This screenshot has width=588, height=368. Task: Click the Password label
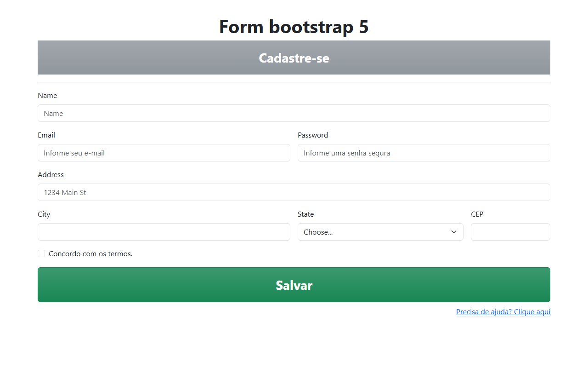click(x=313, y=135)
